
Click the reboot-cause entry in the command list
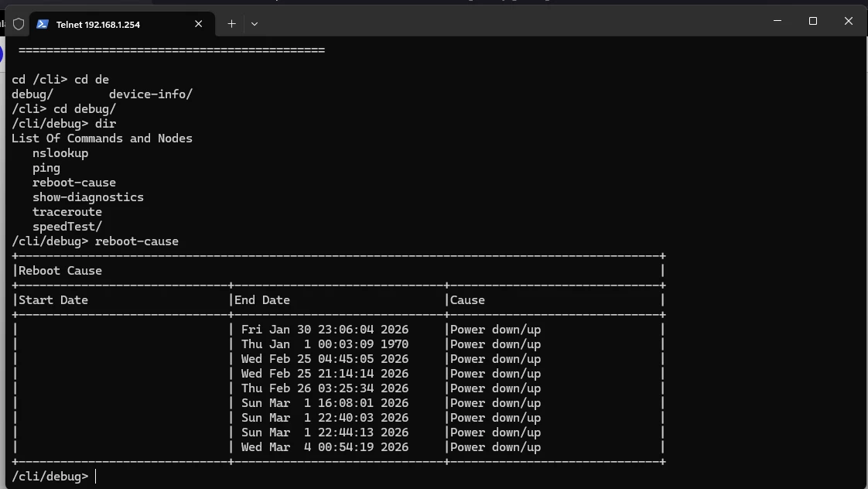pyautogui.click(x=74, y=182)
